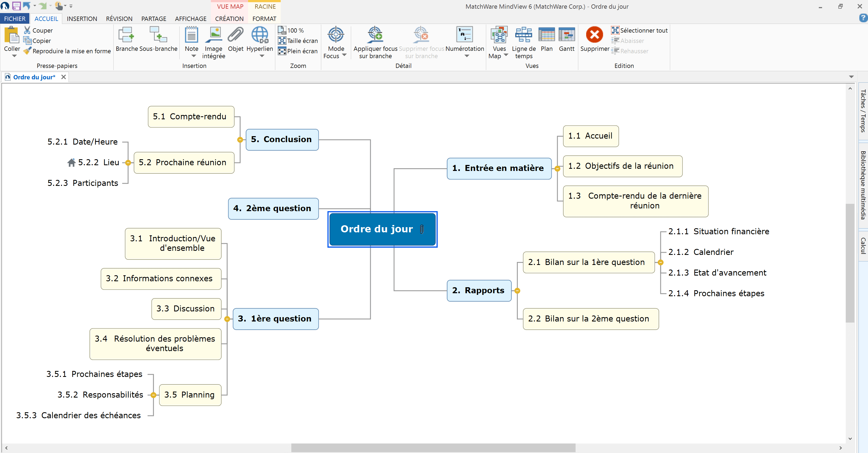The width and height of the screenshot is (868, 453).
Task: Switch to the RÉVISION tab
Action: [x=119, y=18]
